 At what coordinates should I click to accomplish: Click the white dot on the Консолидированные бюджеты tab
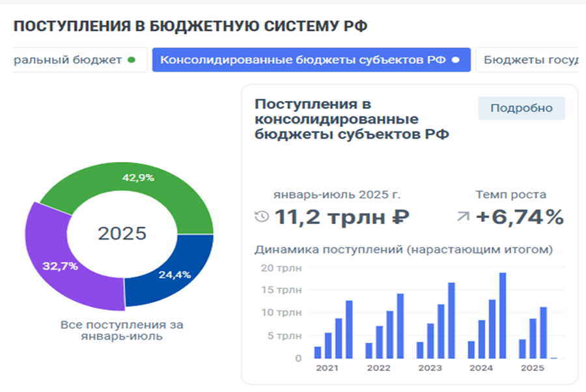pos(456,60)
